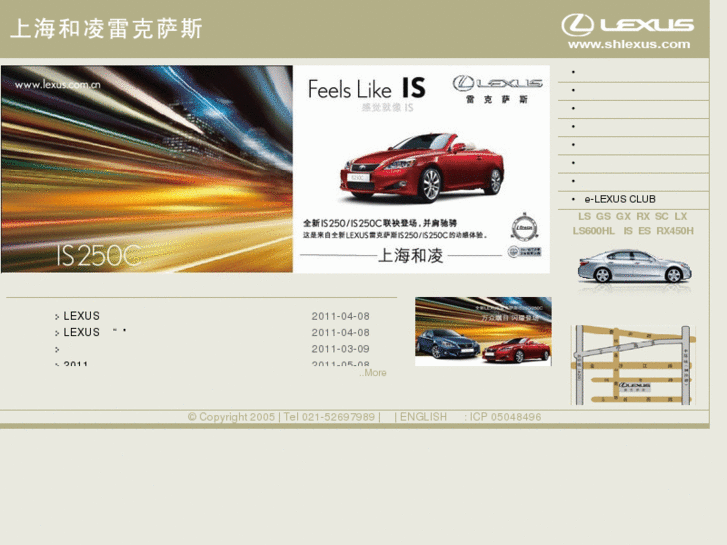Open the dealership location map thumbnail

[633, 365]
